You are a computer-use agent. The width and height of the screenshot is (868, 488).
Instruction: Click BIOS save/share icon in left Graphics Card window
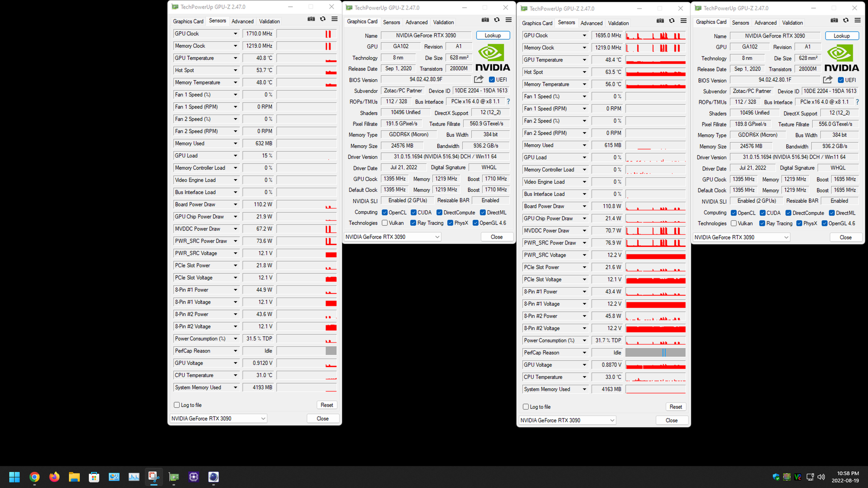[x=478, y=80]
